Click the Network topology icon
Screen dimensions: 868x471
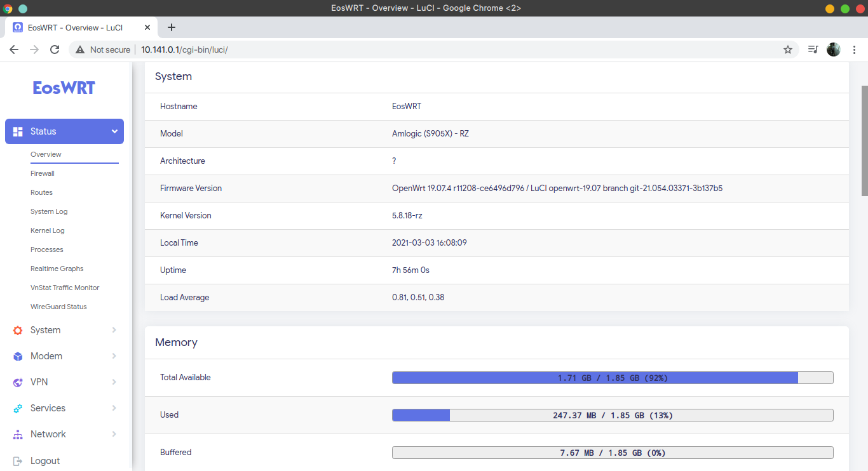point(18,434)
